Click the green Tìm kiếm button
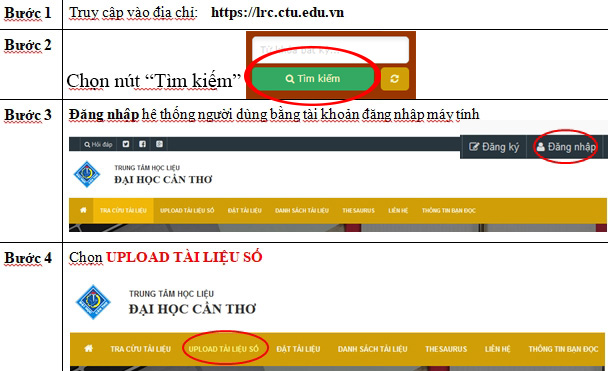Screen dimensions: 608x371 tap(313, 79)
